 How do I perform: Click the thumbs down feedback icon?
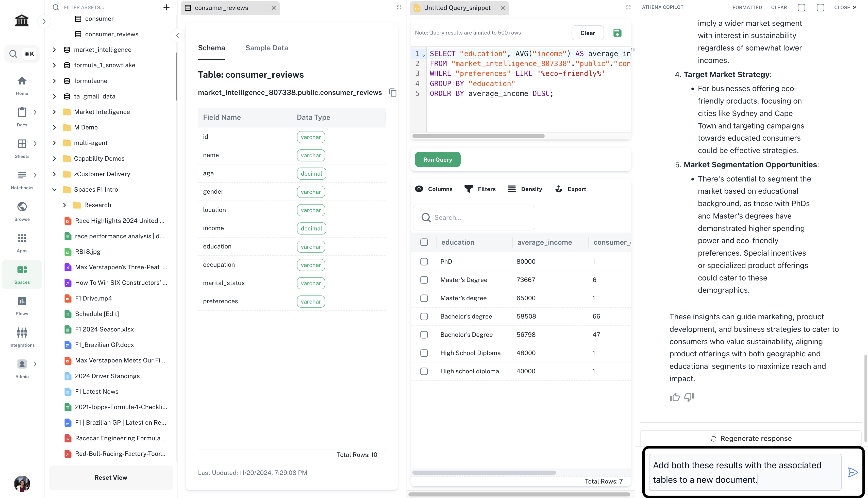tap(689, 397)
